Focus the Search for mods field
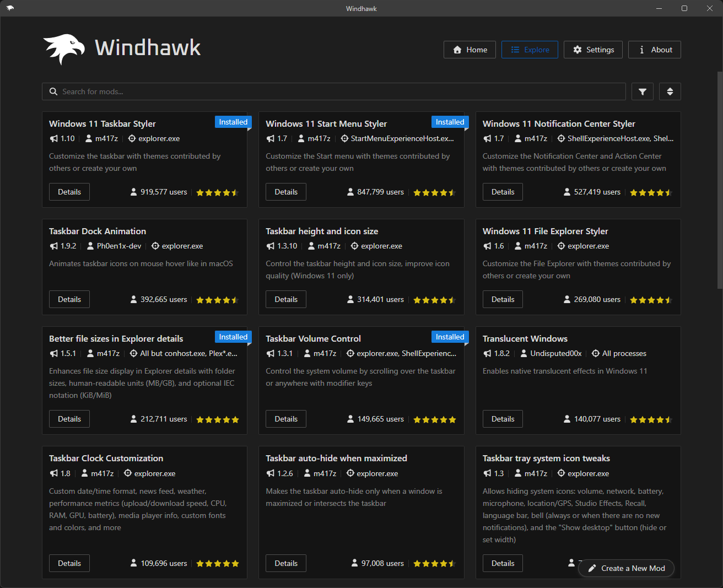This screenshot has height=588, width=723. click(334, 91)
